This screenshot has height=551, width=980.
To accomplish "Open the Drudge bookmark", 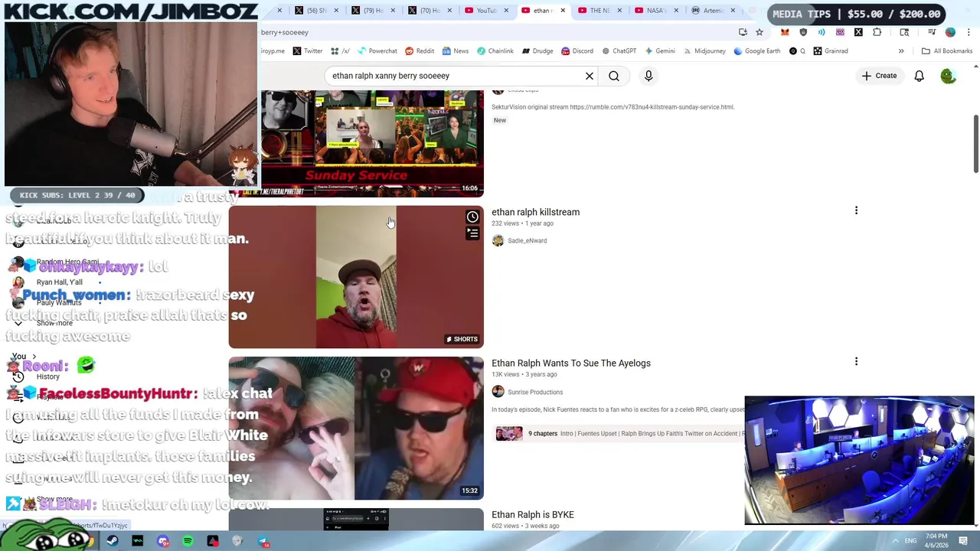I will 537,51.
